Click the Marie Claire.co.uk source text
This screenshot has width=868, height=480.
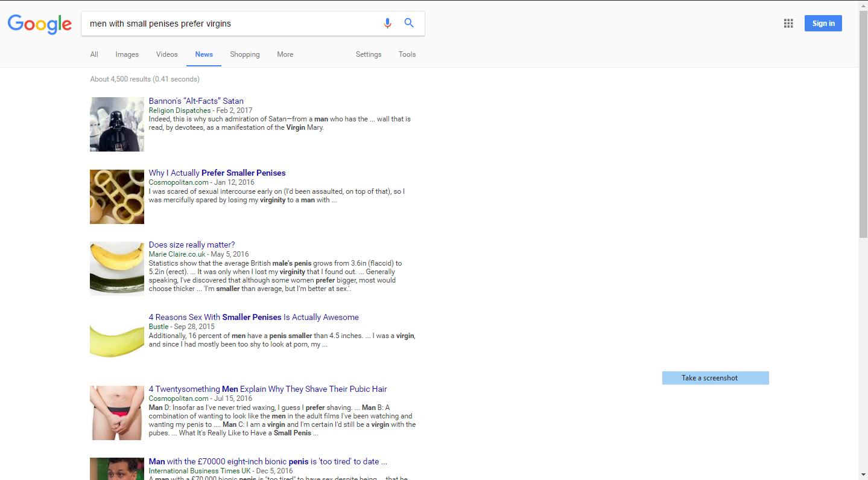pyautogui.click(x=177, y=254)
